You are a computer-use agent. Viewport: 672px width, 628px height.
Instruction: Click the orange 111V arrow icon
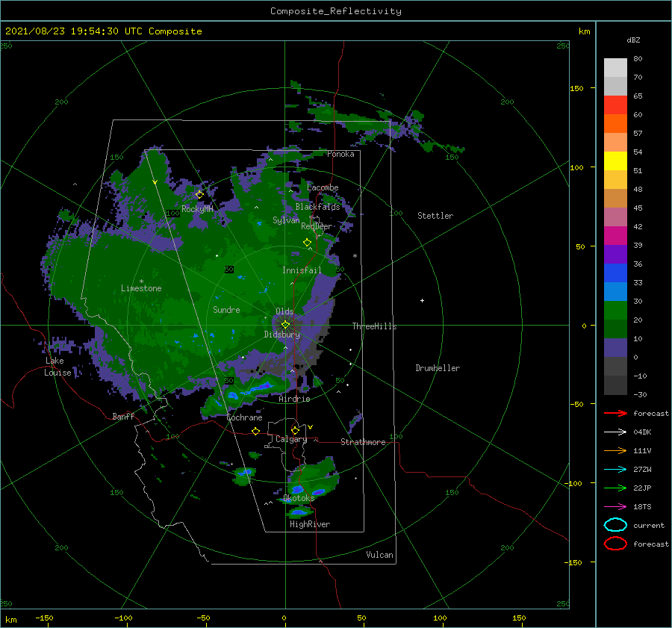pyautogui.click(x=615, y=450)
